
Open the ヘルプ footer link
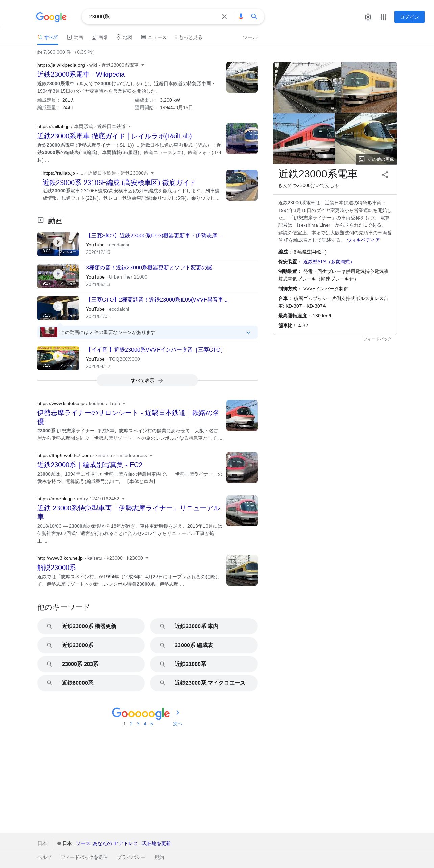(44, 857)
